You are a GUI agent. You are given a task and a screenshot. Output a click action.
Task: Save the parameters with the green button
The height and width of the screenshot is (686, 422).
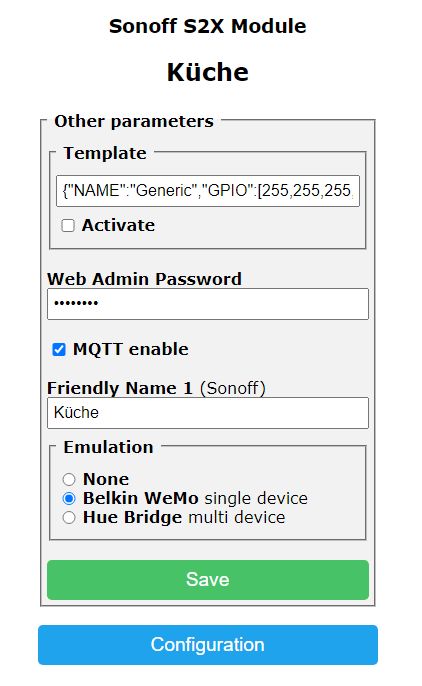pos(208,580)
